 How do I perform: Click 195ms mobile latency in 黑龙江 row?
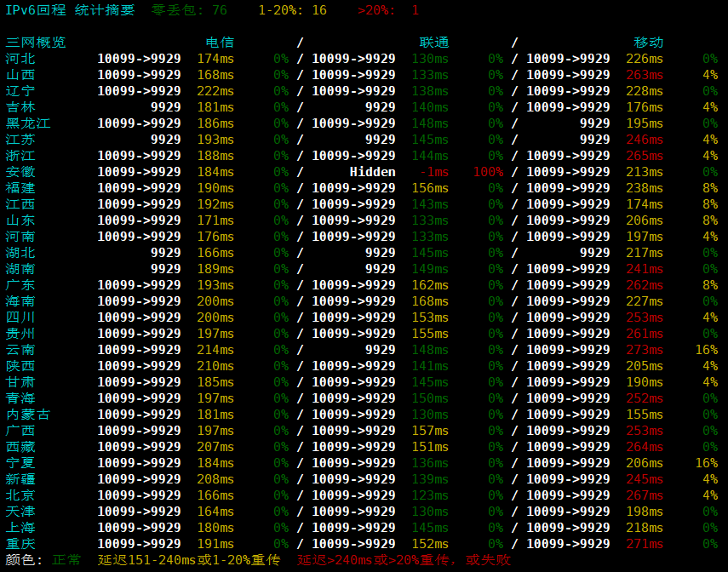(645, 123)
